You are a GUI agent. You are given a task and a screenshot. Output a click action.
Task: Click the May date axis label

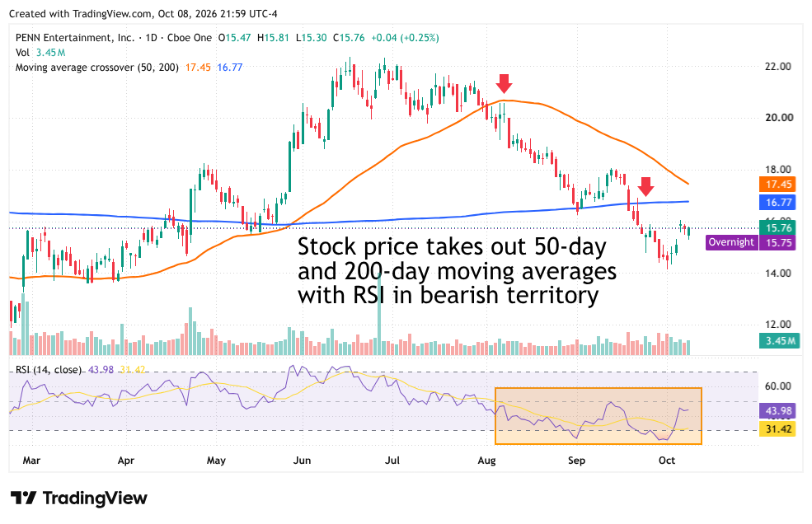(216, 461)
